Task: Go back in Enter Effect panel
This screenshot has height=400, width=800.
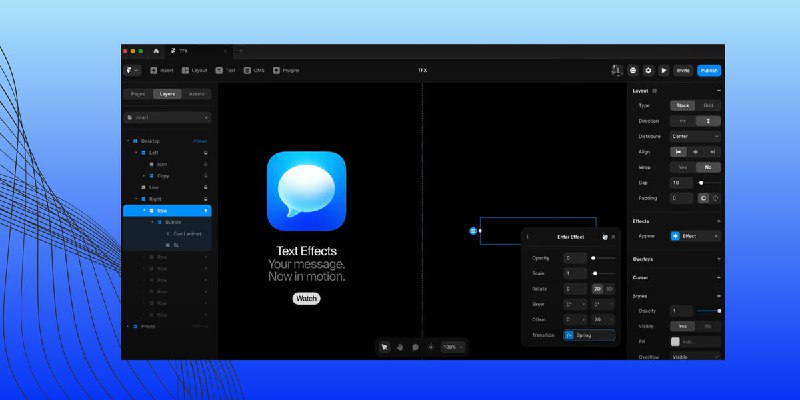Action: click(x=528, y=237)
